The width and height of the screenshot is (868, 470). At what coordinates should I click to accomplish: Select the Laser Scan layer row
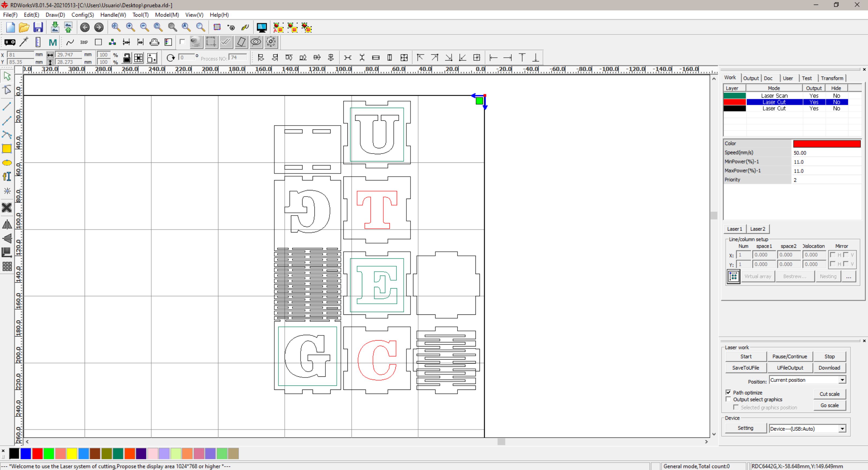(x=774, y=96)
